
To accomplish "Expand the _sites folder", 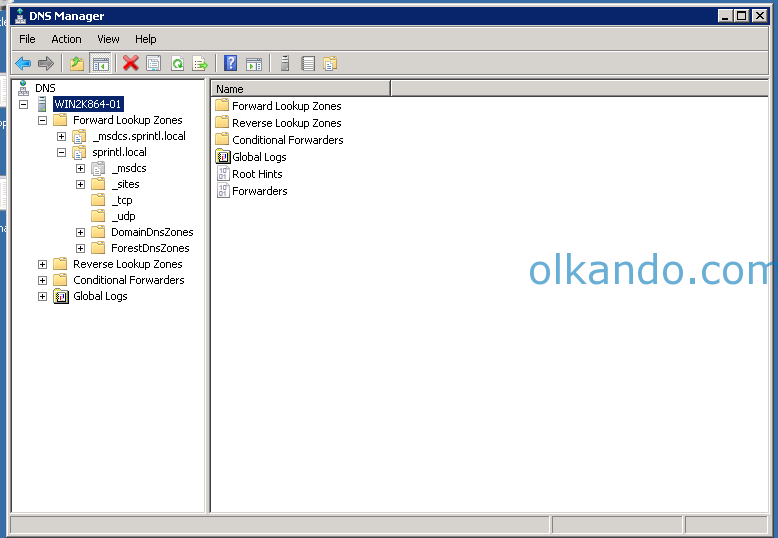I will tap(80, 184).
